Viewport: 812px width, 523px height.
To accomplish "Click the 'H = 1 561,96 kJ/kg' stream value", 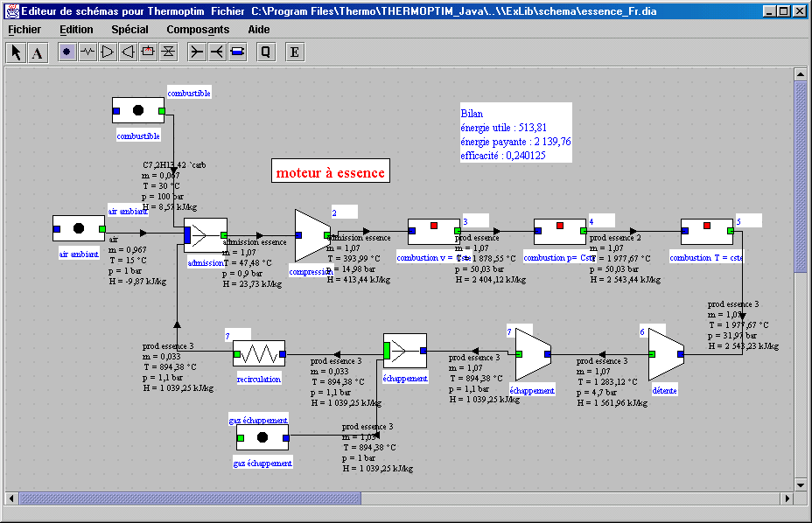I will [612, 403].
